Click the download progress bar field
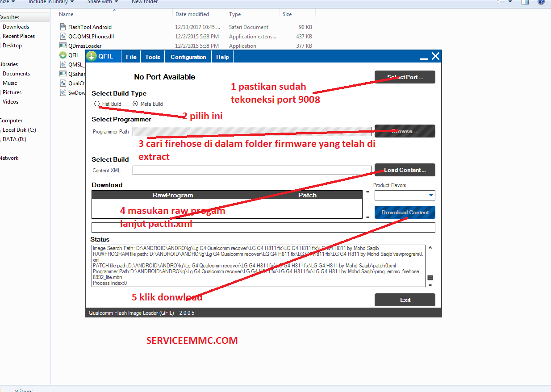Viewport: 551px width, 392px height. click(263, 227)
